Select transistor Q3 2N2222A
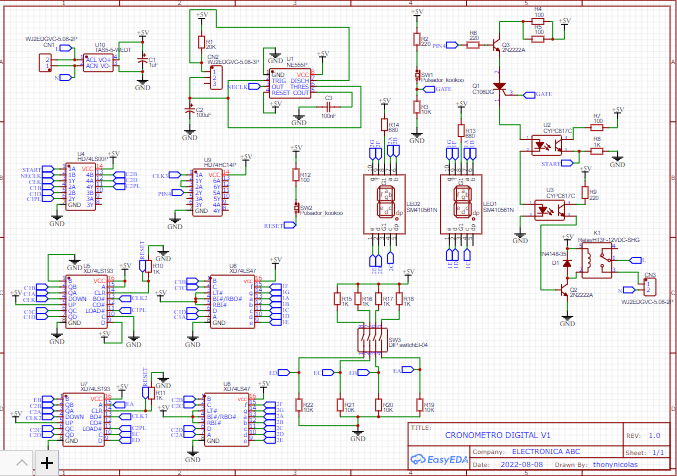The image size is (677, 476). (x=496, y=44)
